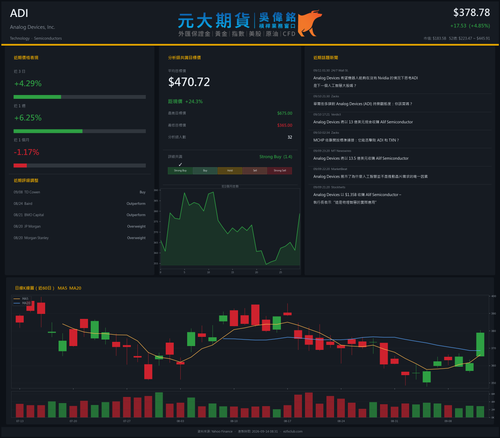Click the -1.17% one-month return value
500x438 pixels.
(26, 152)
